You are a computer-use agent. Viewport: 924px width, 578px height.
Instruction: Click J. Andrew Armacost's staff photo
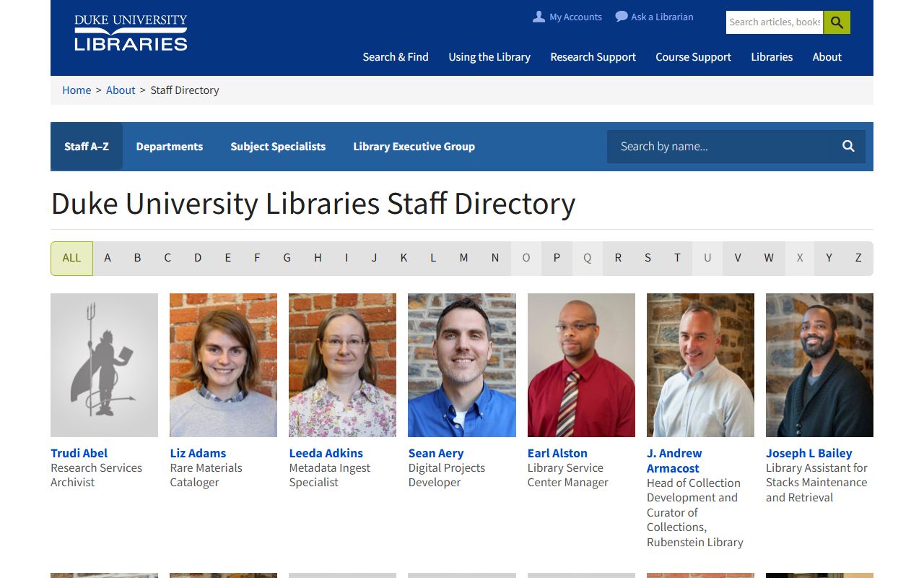coord(700,365)
